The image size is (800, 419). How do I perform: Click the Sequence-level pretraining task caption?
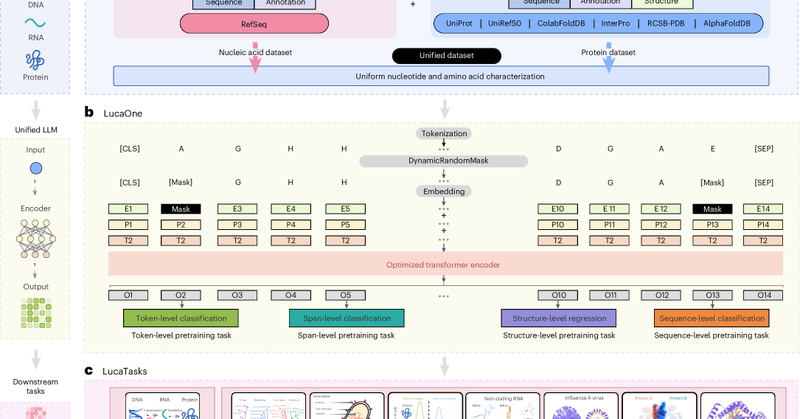pyautogui.click(x=711, y=335)
